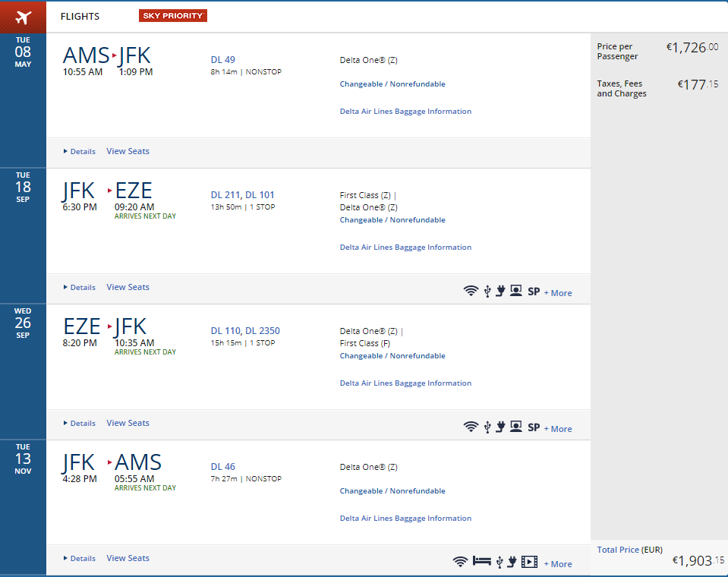View Seats for JFK to EZE flight

128,287
